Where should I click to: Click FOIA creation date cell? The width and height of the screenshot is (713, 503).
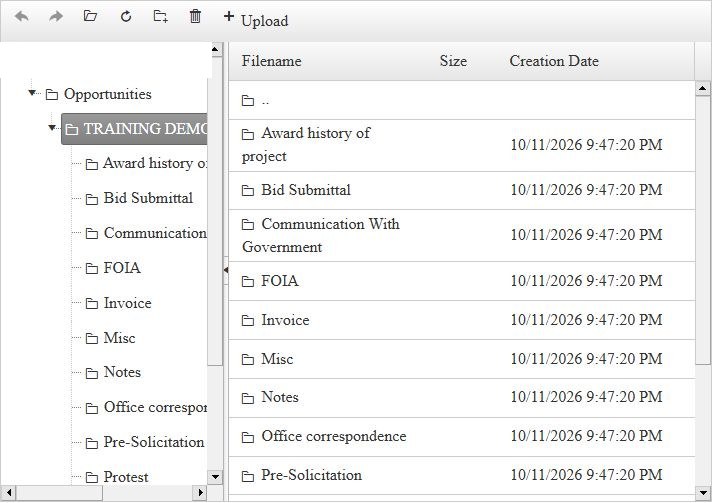click(586, 281)
